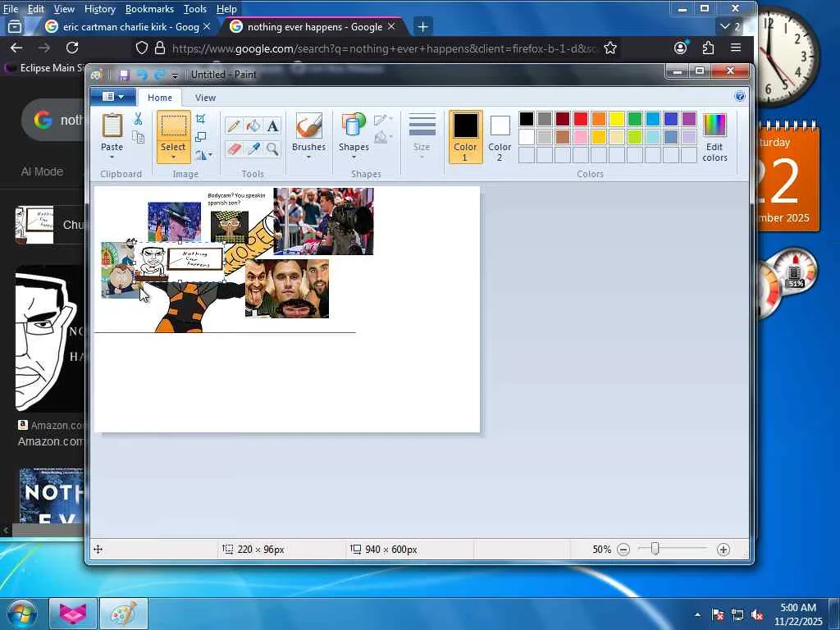Click the Edit colors button
The height and width of the screenshot is (630, 840).
click(x=714, y=137)
